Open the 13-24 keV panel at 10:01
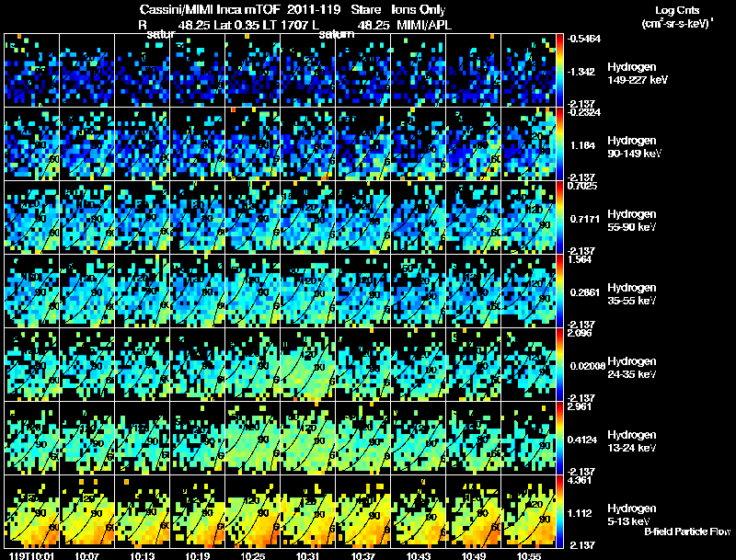 point(32,438)
